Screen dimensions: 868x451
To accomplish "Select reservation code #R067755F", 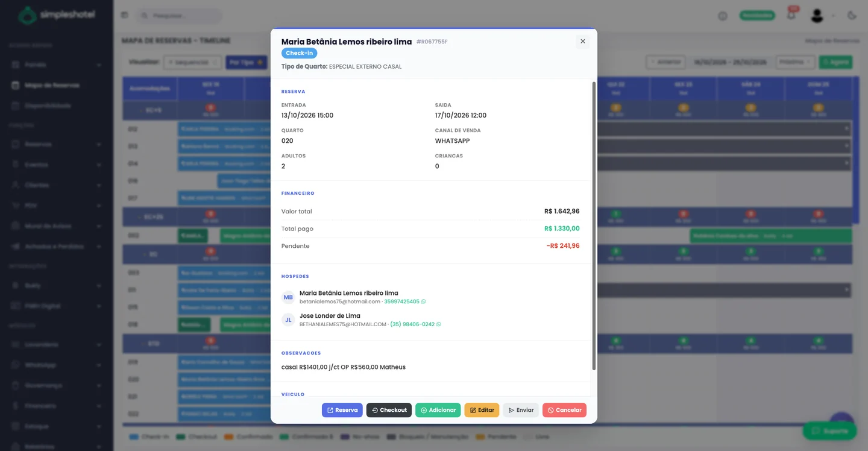I will [432, 42].
